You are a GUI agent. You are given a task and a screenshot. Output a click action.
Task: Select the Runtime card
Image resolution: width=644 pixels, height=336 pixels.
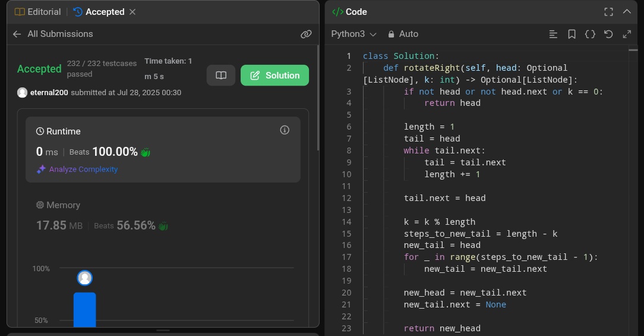(163, 150)
